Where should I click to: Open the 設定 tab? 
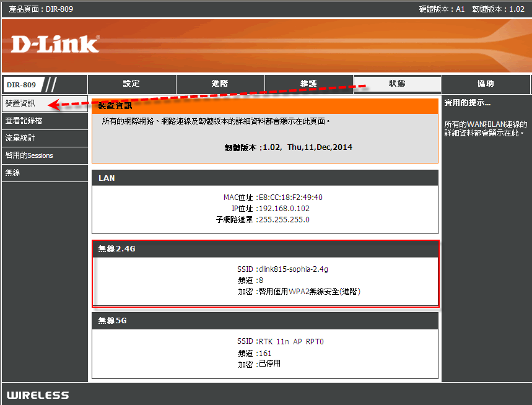click(131, 84)
